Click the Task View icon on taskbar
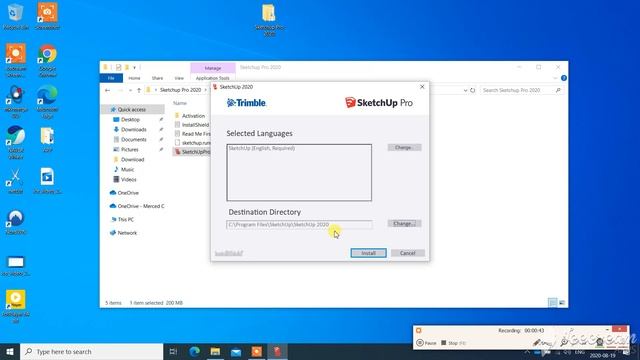This screenshot has height=360, width=640. pyautogui.click(x=173, y=351)
